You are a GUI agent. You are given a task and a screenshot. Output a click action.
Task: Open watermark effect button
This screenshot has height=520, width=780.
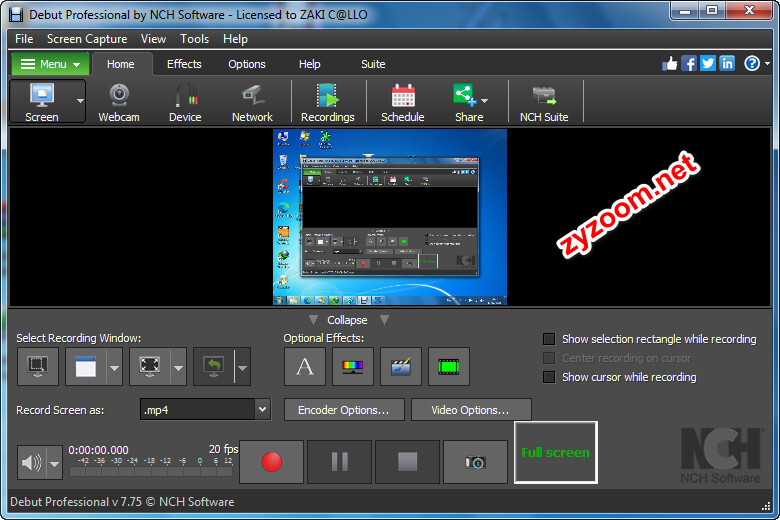click(x=401, y=367)
